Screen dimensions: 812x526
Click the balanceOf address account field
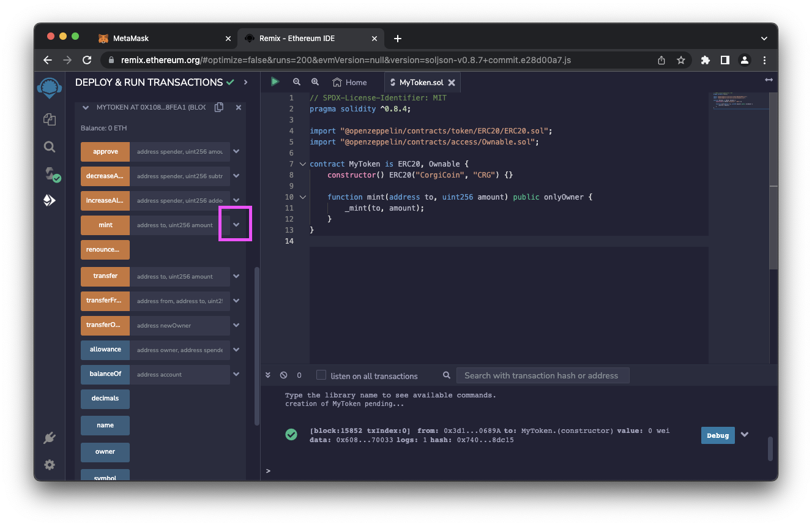point(180,374)
